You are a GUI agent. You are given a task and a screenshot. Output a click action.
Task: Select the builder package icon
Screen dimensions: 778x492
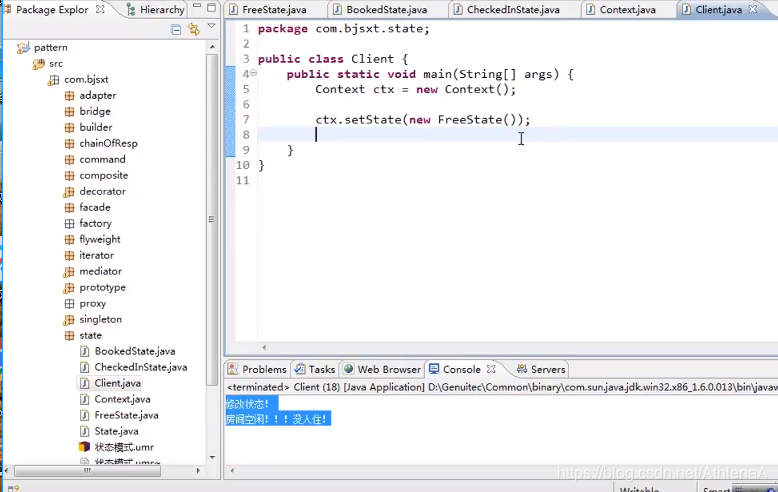(69, 127)
